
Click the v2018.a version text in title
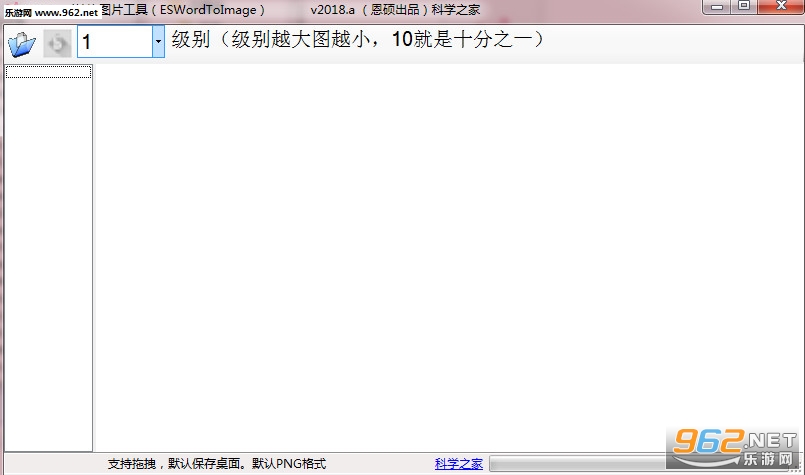332,10
